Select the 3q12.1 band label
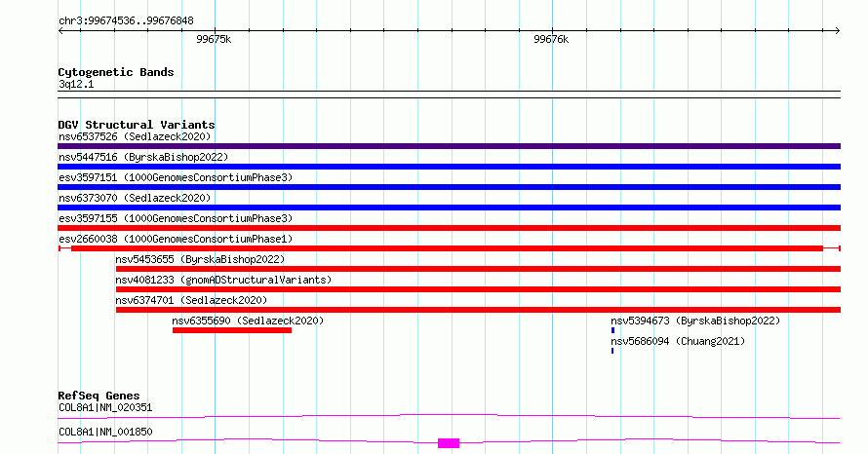Screen dimensions: 868x454 [76, 84]
